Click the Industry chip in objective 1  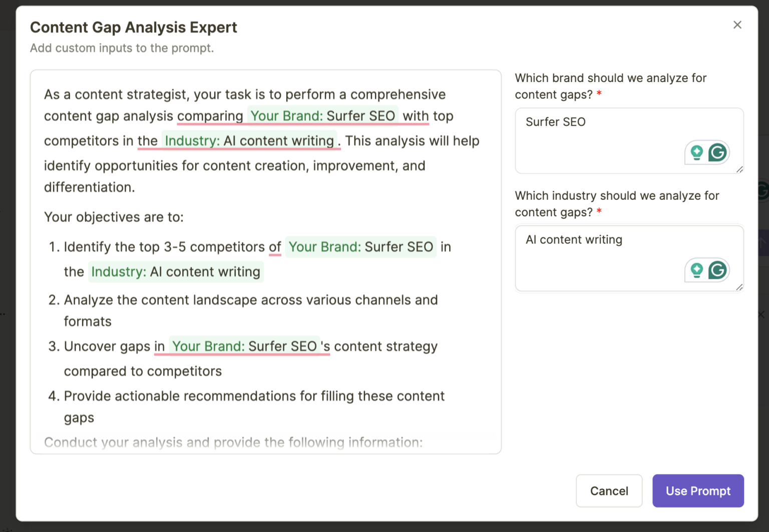pos(176,271)
